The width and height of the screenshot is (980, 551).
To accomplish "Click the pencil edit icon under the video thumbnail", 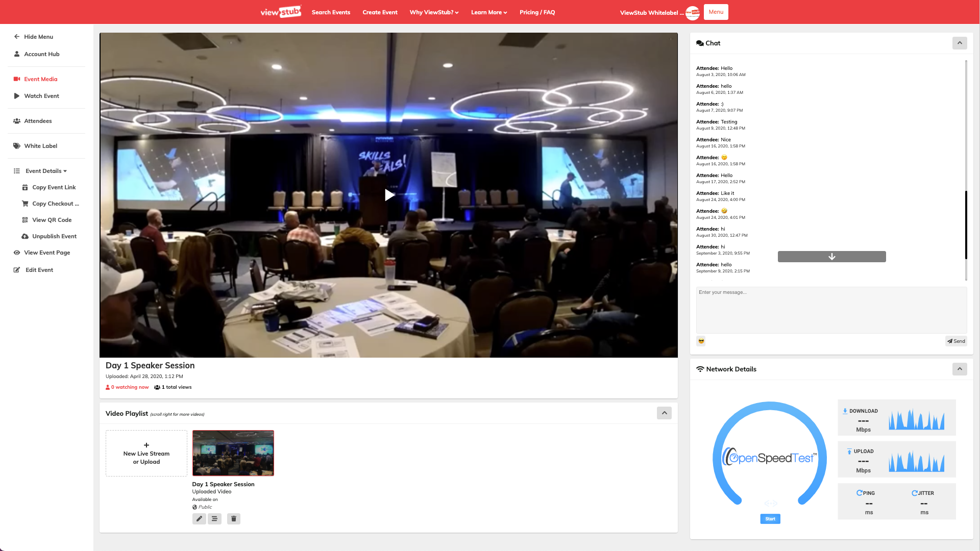I will 199,519.
